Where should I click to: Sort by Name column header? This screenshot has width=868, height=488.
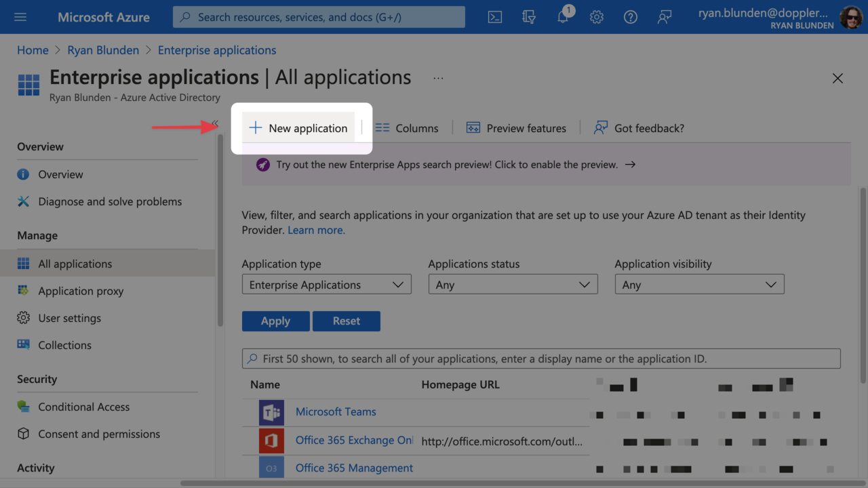point(265,384)
